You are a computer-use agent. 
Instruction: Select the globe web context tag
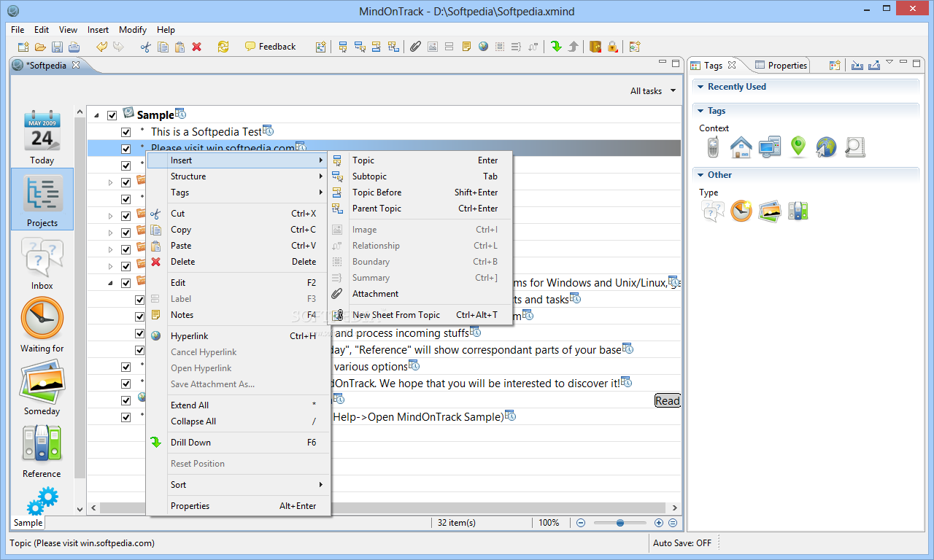(x=826, y=147)
